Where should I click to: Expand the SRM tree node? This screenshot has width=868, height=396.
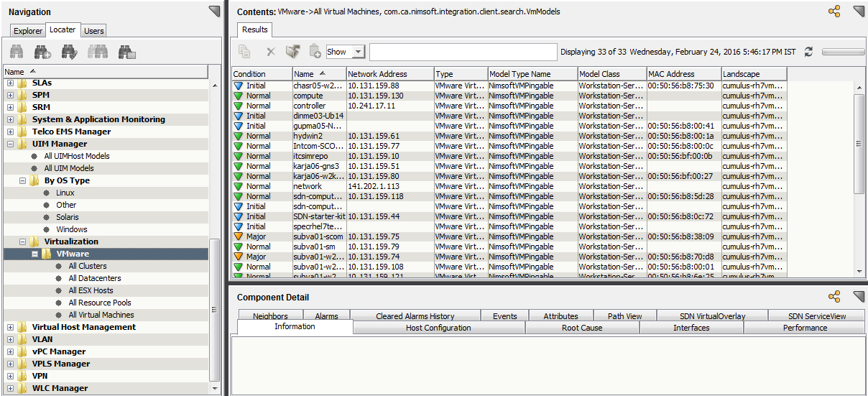[x=10, y=107]
